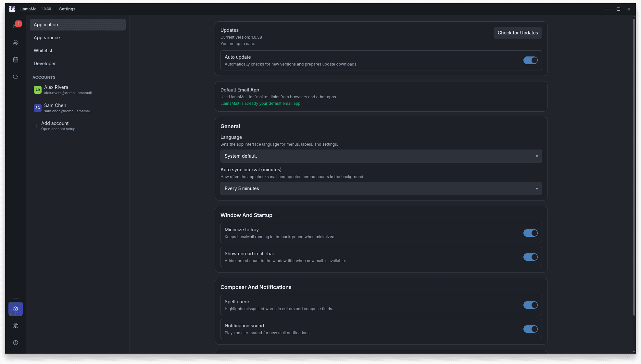This screenshot has height=364, width=641.
Task: Open the Auto sync interval dropdown
Action: [381, 188]
